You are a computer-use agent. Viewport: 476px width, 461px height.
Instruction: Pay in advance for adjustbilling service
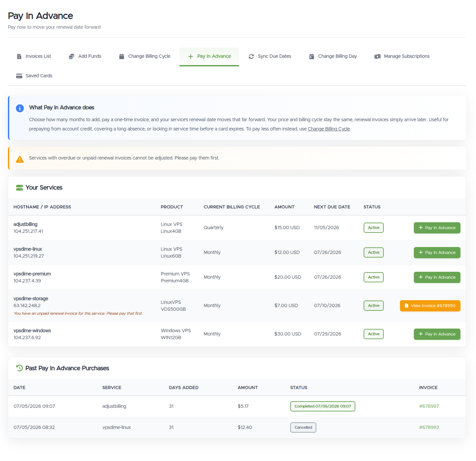point(437,228)
